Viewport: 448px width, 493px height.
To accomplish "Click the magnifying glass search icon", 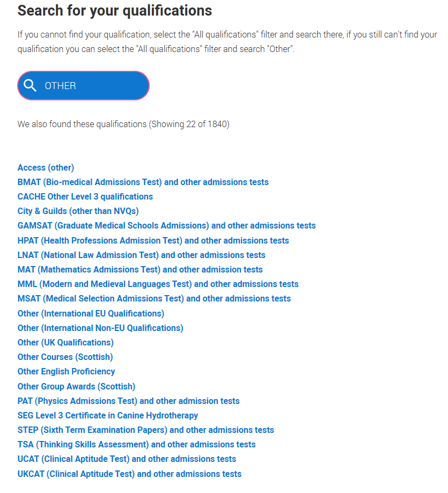I will coord(30,85).
